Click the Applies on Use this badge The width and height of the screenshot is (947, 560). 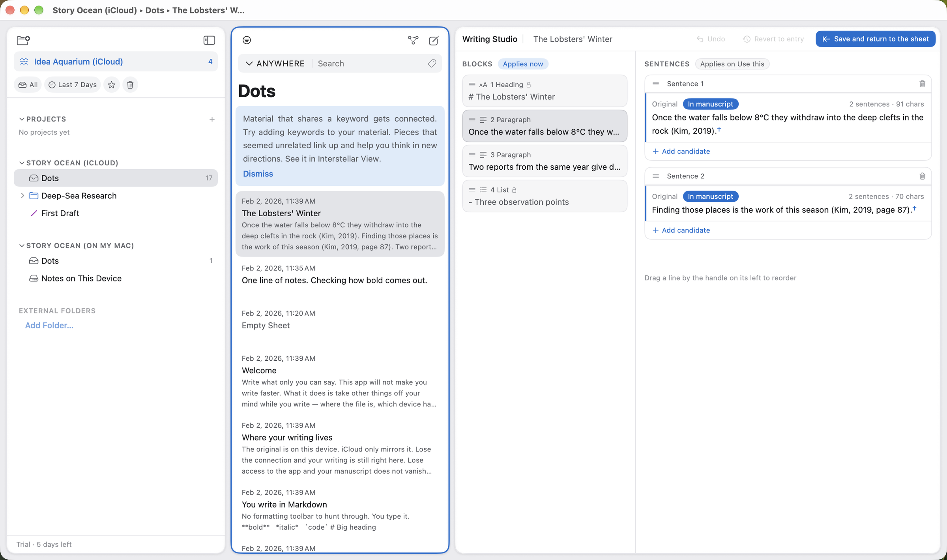tap(732, 64)
